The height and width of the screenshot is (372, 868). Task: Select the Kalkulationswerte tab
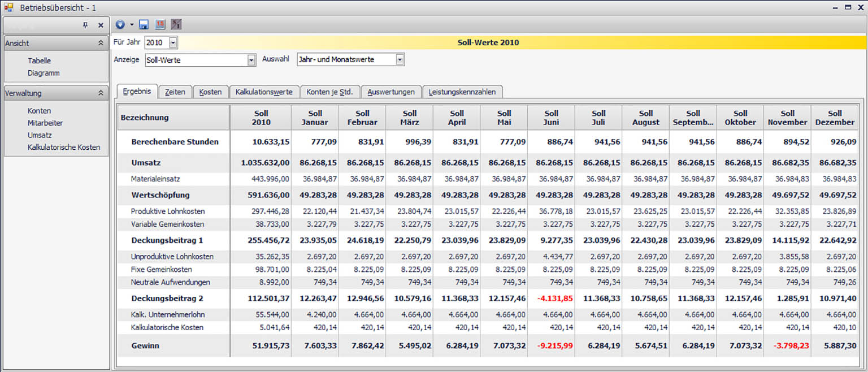[264, 92]
